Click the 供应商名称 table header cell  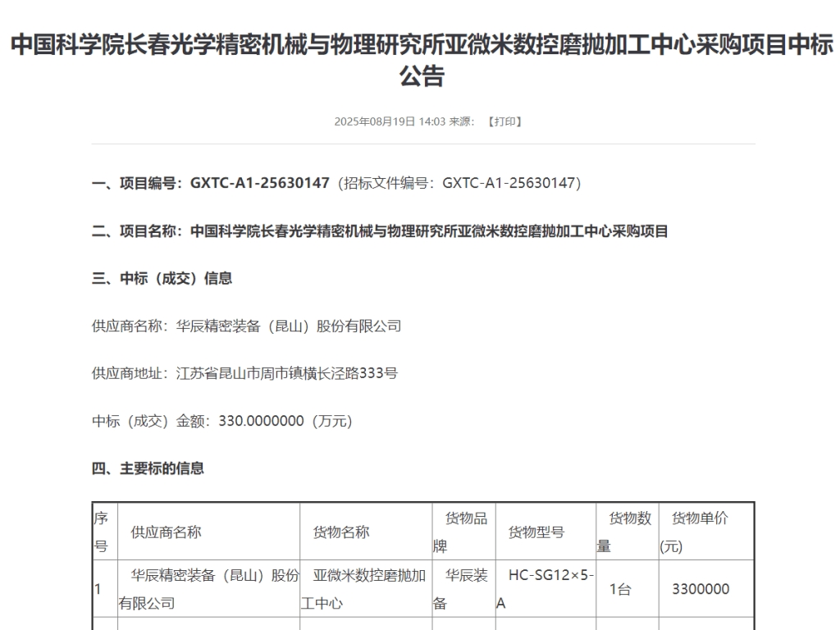209,532
